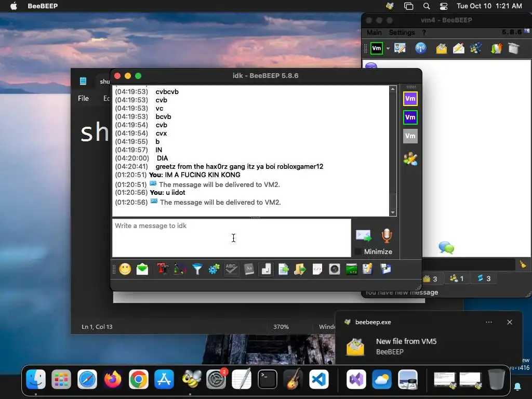Open the ? help menu in vm4 window
532x399 pixels.
click(424, 33)
